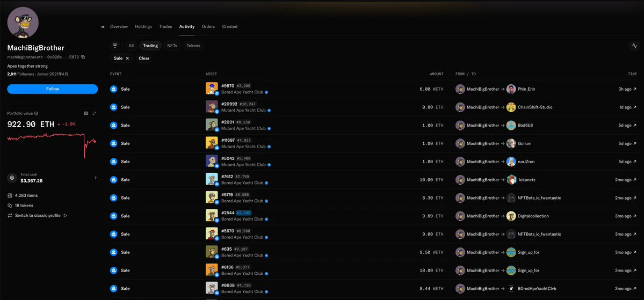Click the 2,911 Followers count
The image size is (644, 300).
coord(20,74)
